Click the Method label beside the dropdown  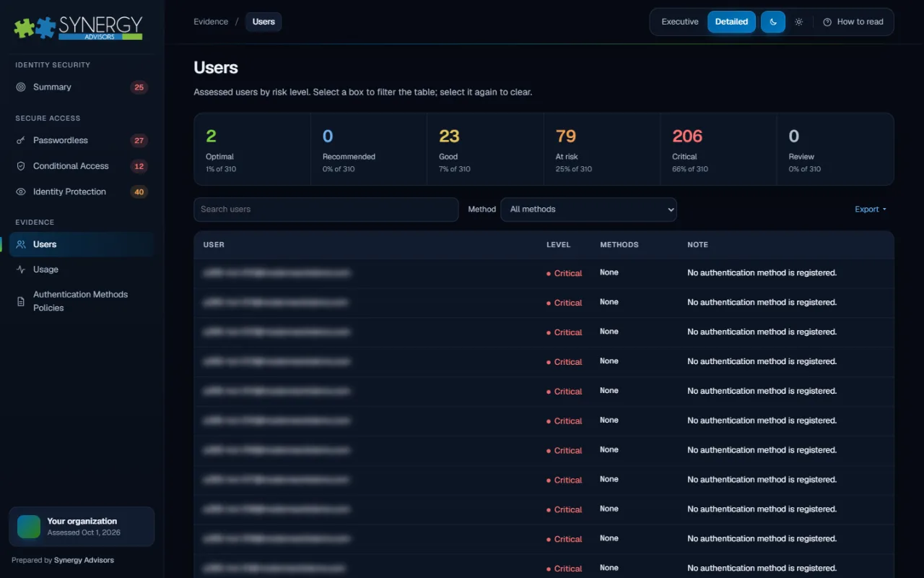coord(482,210)
